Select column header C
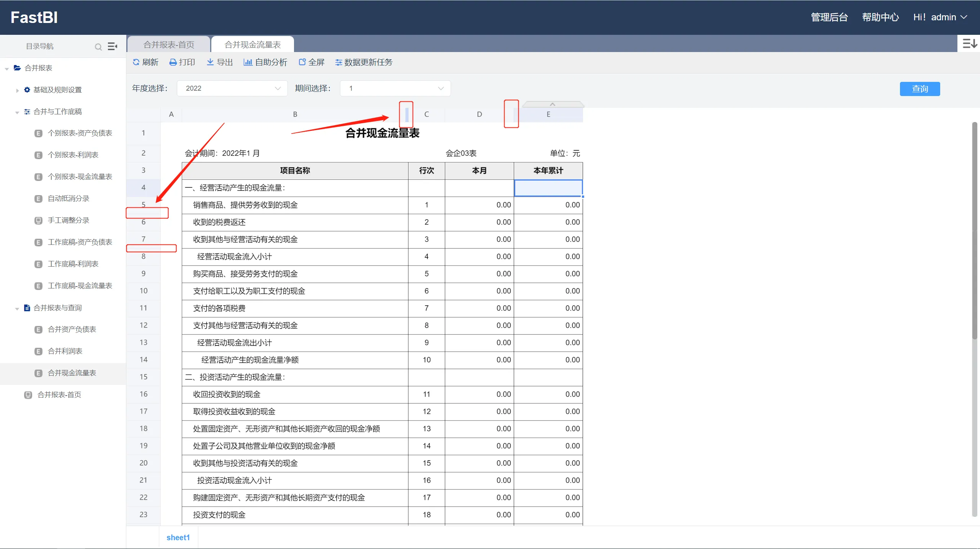Screen dimensions: 980x549 (426, 114)
